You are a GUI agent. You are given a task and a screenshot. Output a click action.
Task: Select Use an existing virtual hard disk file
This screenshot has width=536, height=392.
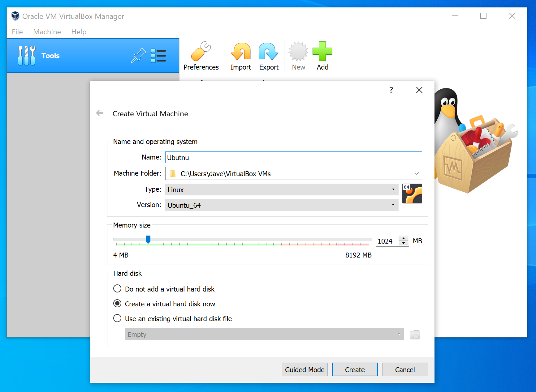pos(172,318)
